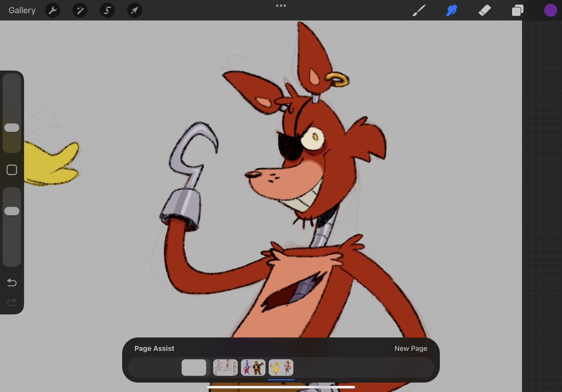Select the bunny and bear page thumbnail
Viewport: 562px width, 392px height.
pos(253,367)
